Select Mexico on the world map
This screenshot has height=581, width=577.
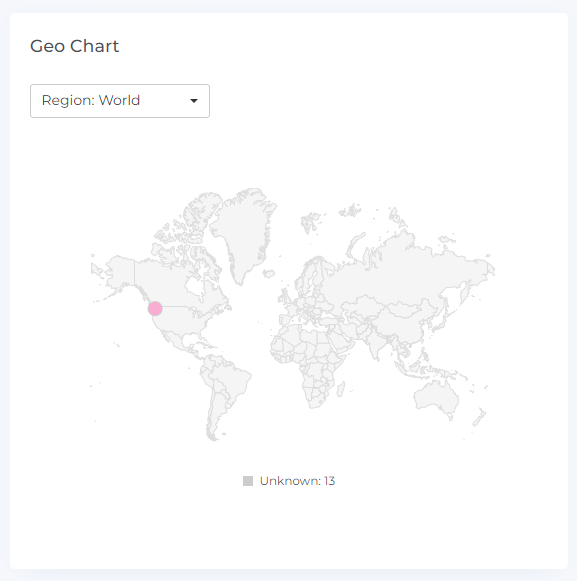(173, 339)
